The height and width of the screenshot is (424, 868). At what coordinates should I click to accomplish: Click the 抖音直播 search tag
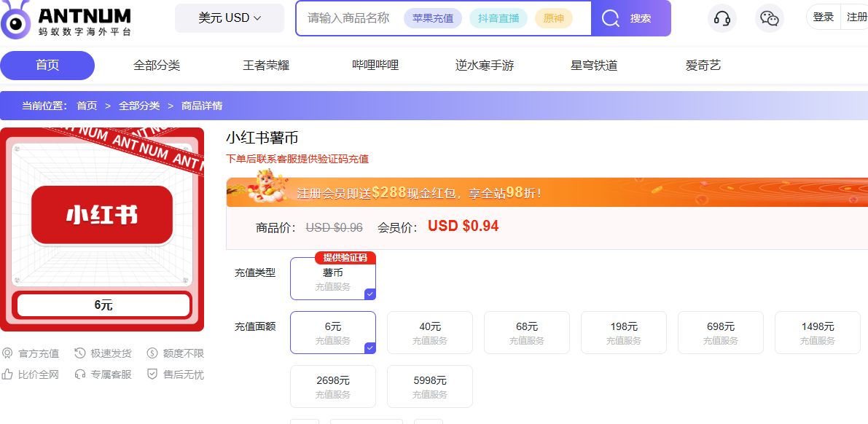[498, 18]
